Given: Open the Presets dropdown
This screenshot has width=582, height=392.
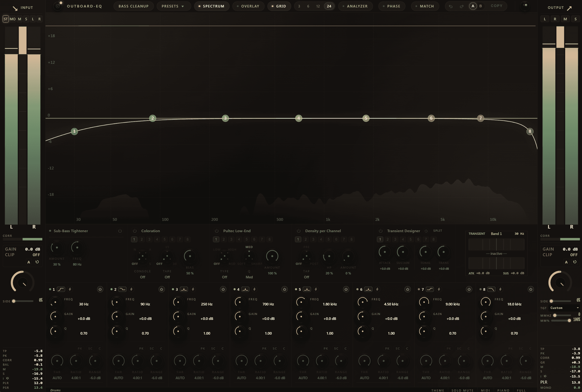Looking at the screenshot, I should 174,6.
